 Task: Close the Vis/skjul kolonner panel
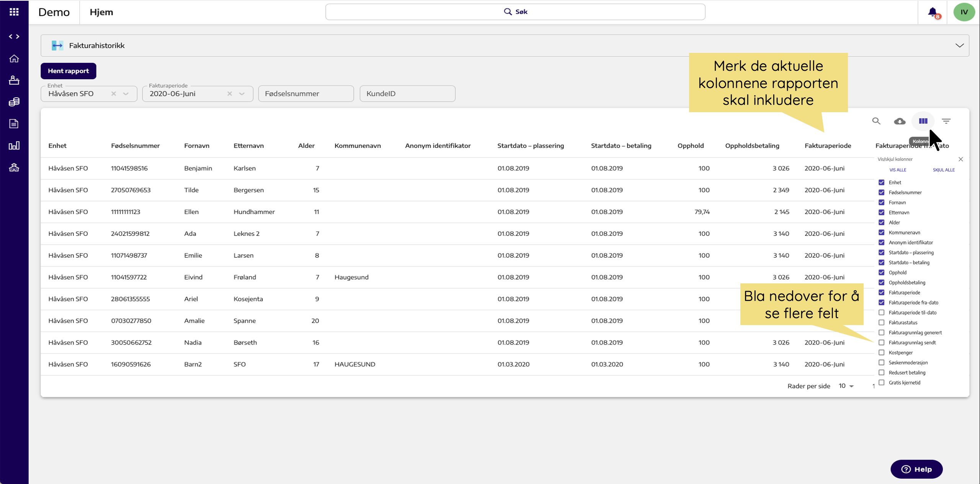(960, 159)
